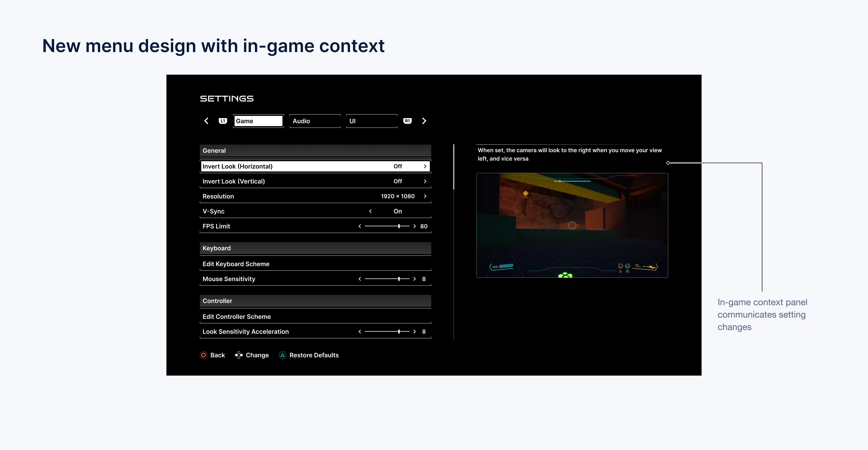868x450 pixels.
Task: Switch to the Audio tab
Action: click(x=315, y=121)
